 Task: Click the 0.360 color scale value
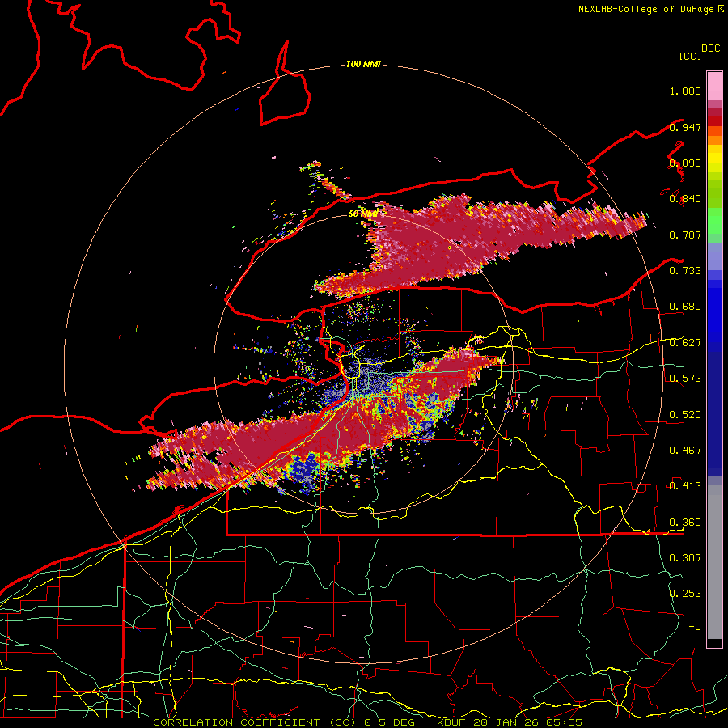685,522
